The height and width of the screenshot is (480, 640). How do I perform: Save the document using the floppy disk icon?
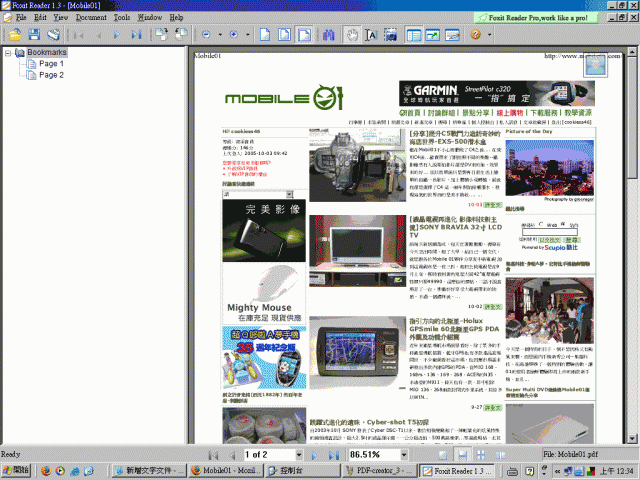pyautogui.click(x=34, y=35)
